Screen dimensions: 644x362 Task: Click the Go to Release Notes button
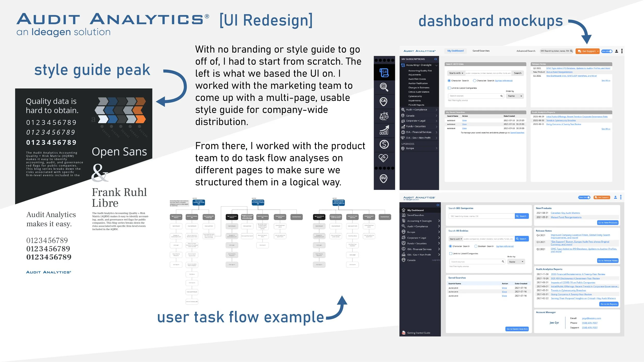point(608,261)
